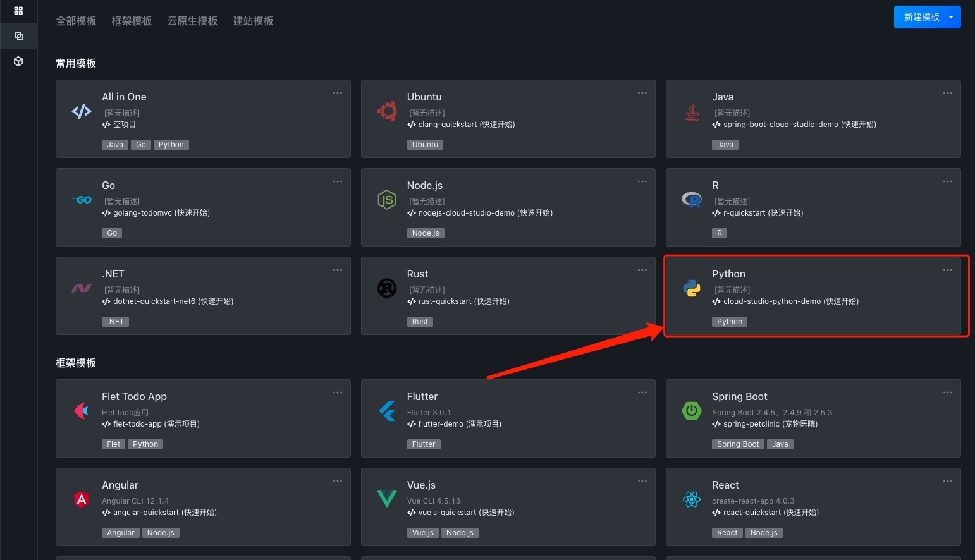Open more options menu on .NET template
Viewport: 975px width, 560px height.
(338, 270)
